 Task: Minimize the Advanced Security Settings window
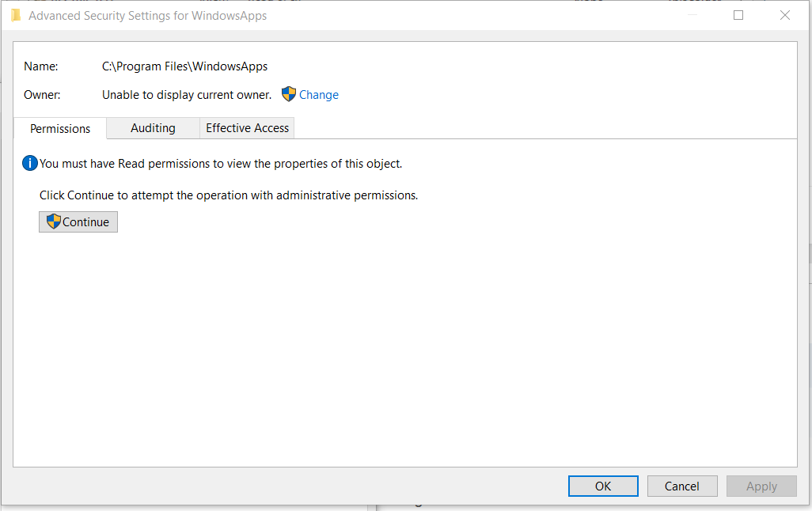pyautogui.click(x=691, y=15)
